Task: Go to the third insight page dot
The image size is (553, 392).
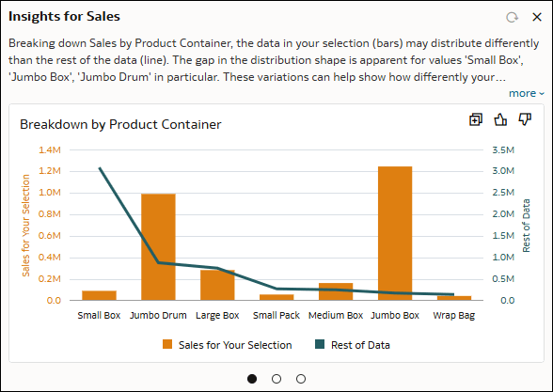Action: point(301,379)
